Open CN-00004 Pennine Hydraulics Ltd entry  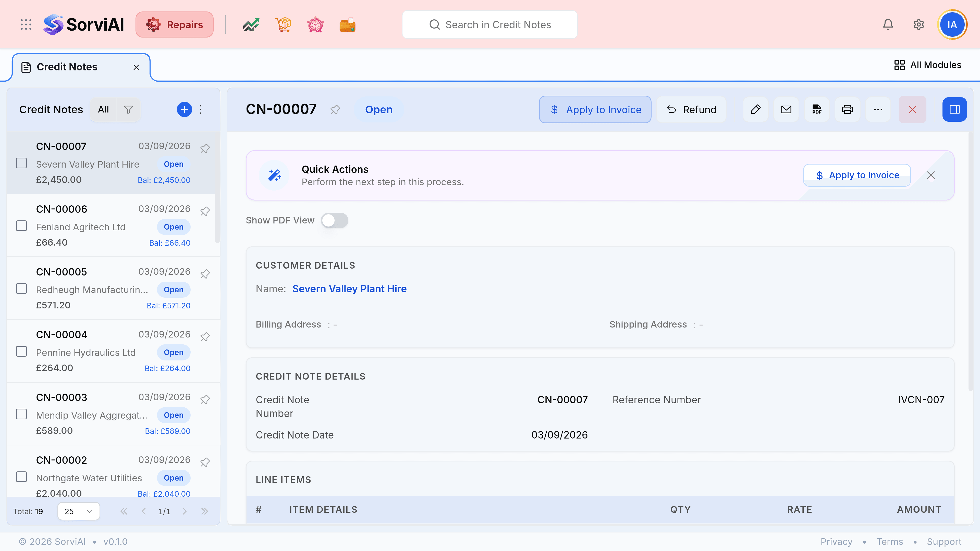[113, 351]
